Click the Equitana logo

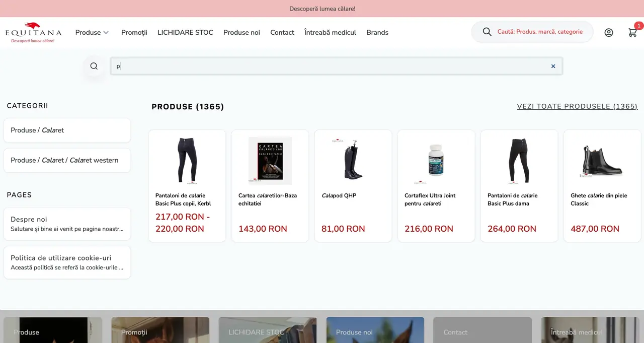pos(33,32)
